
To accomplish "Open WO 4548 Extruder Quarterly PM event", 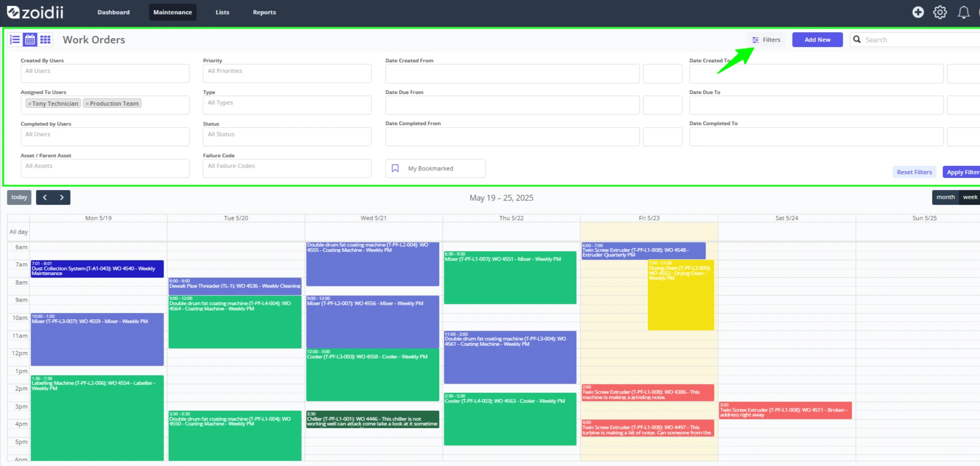I will [643, 251].
